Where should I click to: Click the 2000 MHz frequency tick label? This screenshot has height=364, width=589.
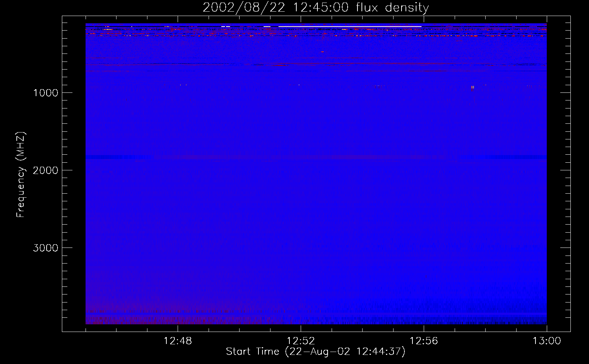(46, 170)
